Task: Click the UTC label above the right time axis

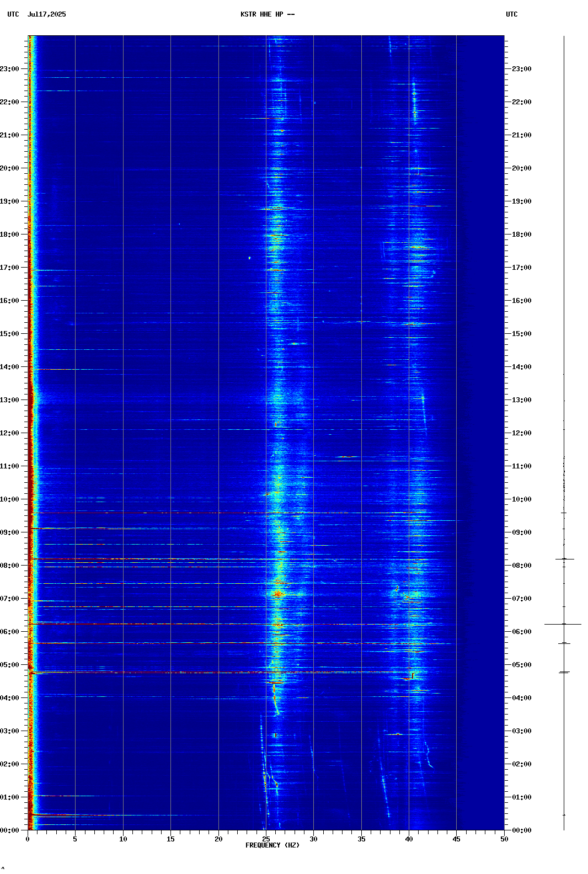Action: click(x=512, y=14)
